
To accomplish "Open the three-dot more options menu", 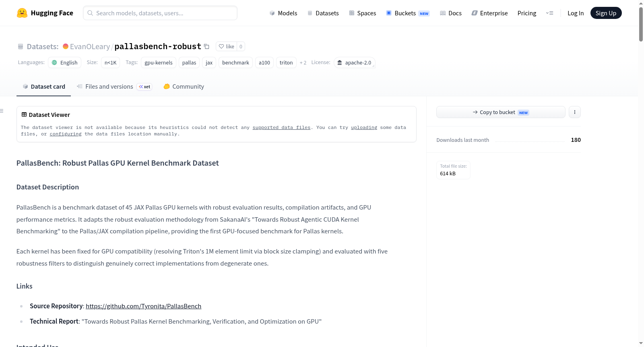I will [x=575, y=112].
